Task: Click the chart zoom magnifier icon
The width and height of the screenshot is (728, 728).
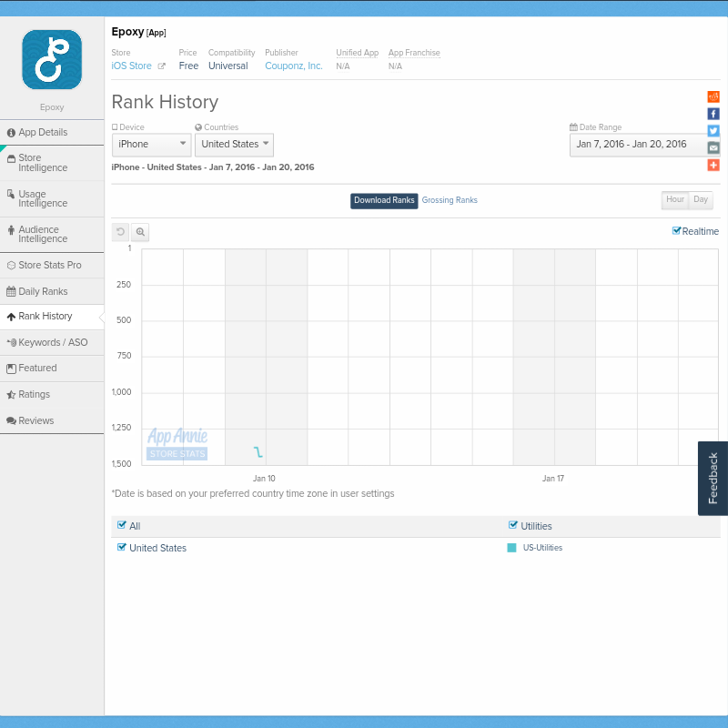Action: (x=140, y=232)
